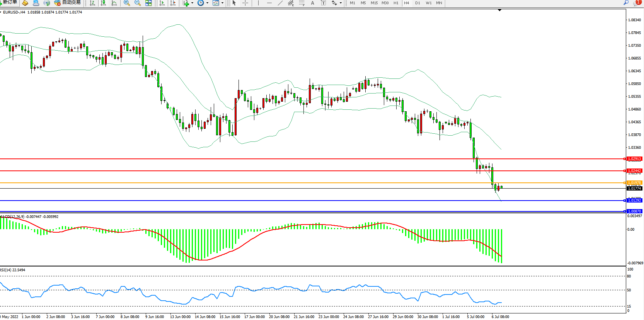Expand the add indicators dropdown arrow

(x=192, y=3)
